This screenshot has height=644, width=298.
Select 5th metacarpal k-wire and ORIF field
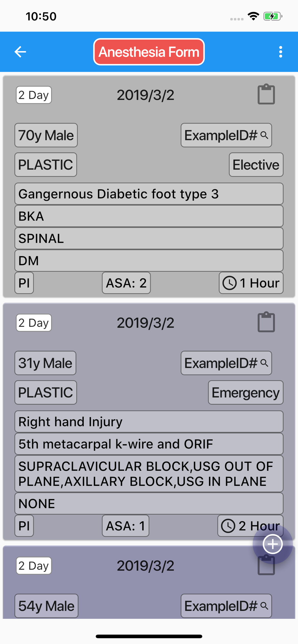(x=149, y=444)
